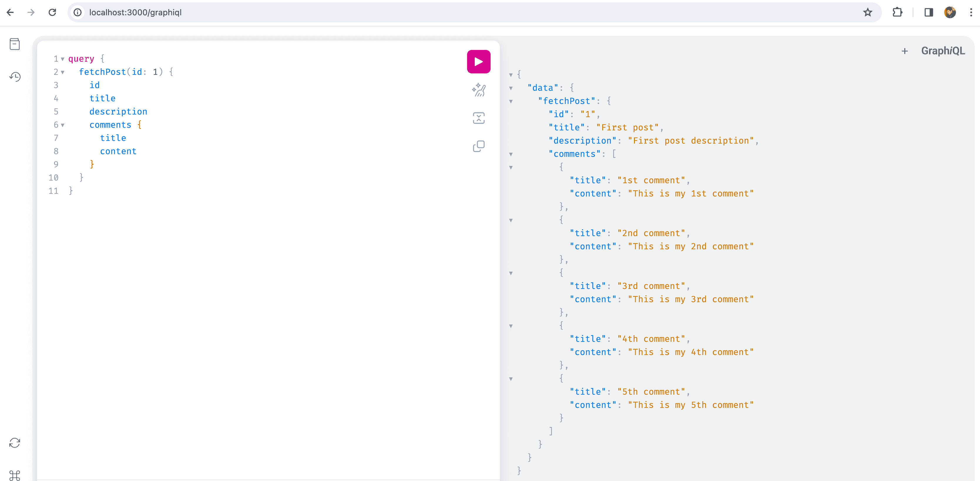Bookmark this page with the star icon
Screen dimensions: 980x481
tap(867, 13)
